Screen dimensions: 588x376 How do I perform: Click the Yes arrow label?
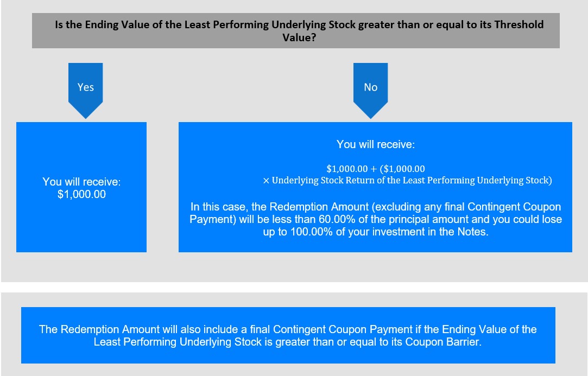[x=85, y=87]
